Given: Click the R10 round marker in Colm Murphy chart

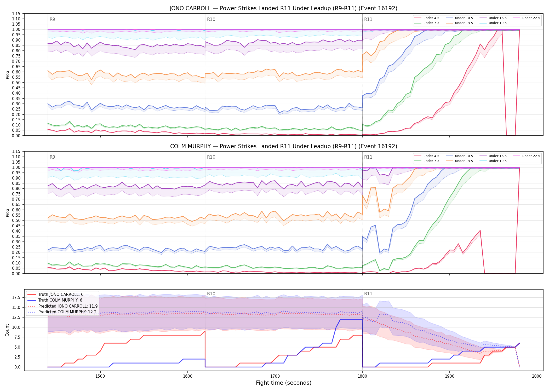Looking at the screenshot, I should click(x=211, y=157).
